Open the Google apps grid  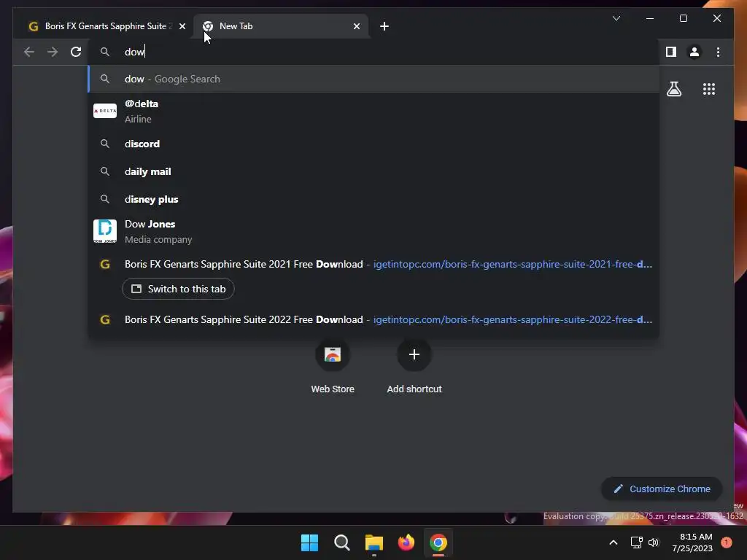[709, 89]
